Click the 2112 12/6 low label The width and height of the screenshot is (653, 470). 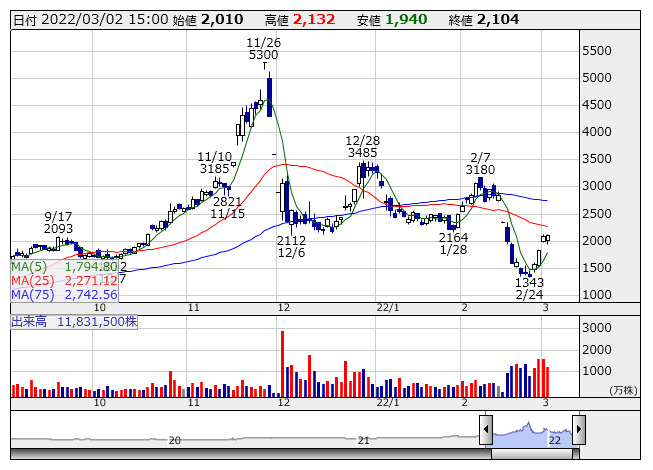(292, 246)
